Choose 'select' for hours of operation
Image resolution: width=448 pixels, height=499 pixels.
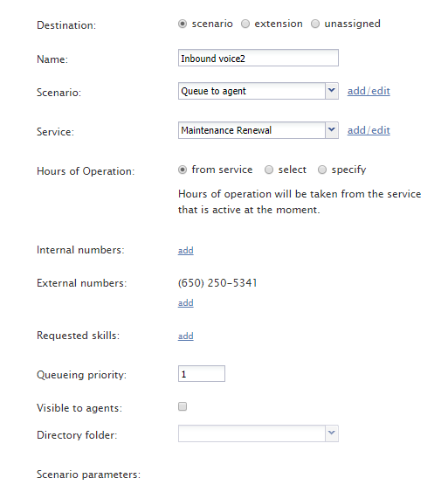click(x=269, y=170)
